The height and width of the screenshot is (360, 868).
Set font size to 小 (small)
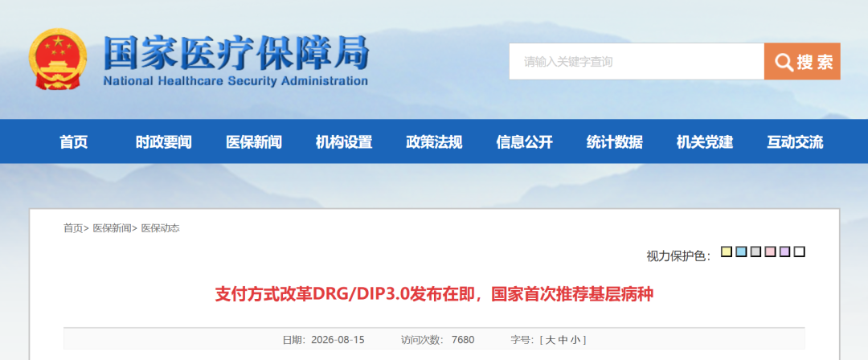click(575, 339)
